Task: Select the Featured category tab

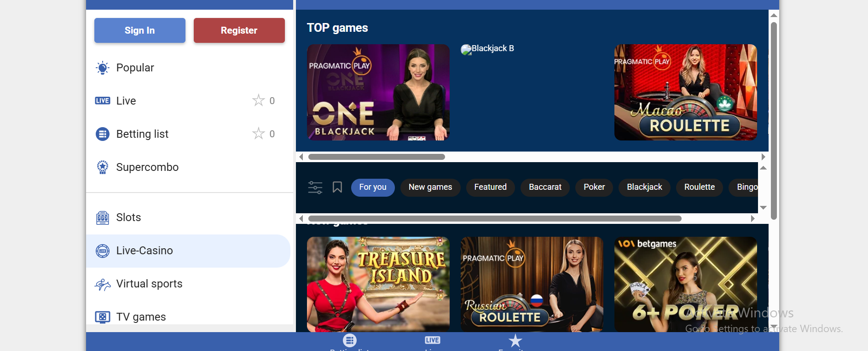Action: pyautogui.click(x=491, y=187)
